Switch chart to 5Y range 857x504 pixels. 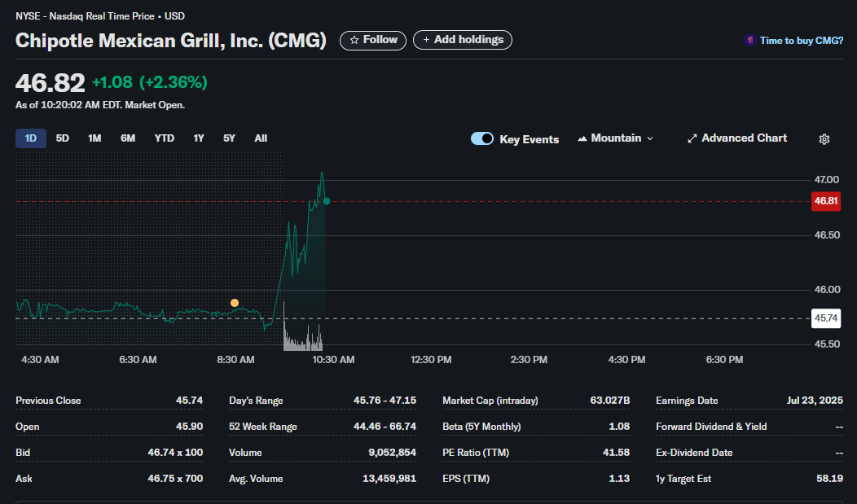click(x=229, y=138)
